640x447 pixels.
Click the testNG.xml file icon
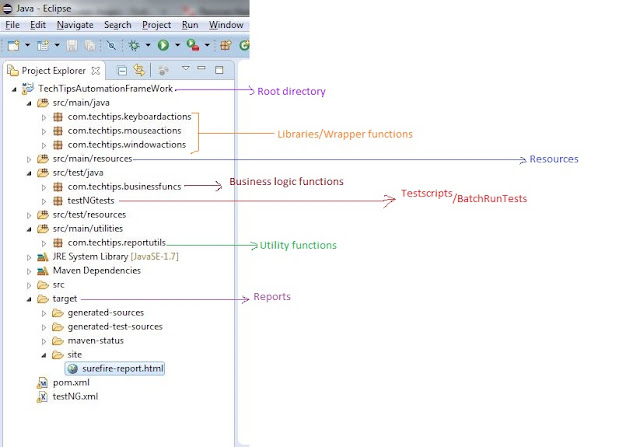(42, 397)
